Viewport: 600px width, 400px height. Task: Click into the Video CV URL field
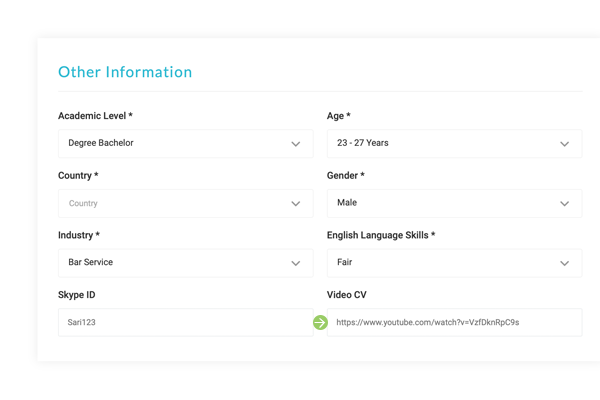(x=455, y=322)
